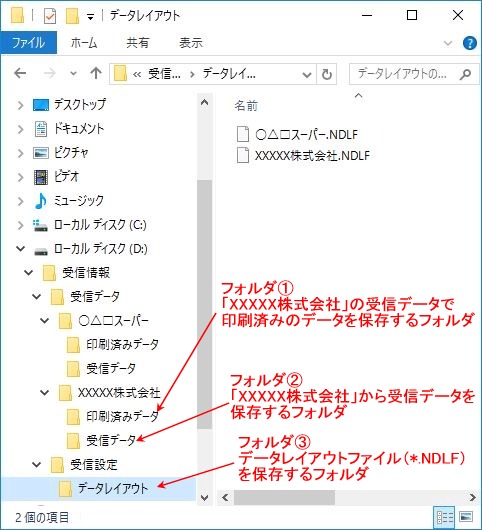This screenshot has height=530, width=482.
Task: Click the 名前 column header
Action: point(246,106)
